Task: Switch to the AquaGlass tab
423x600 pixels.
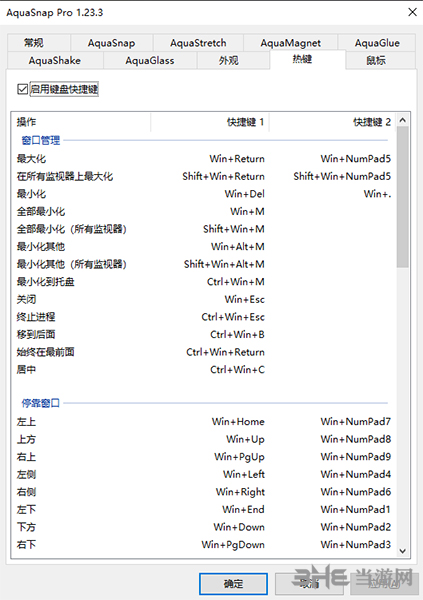Action: (150, 60)
